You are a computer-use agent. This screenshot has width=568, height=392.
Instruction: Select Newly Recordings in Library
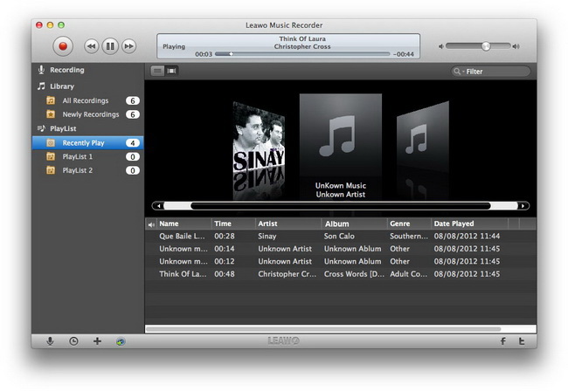coord(90,114)
